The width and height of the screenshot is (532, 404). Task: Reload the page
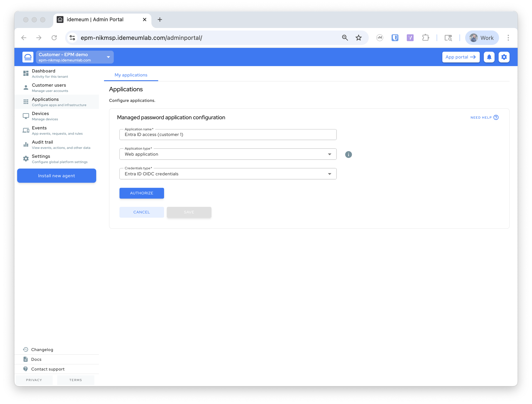pos(54,38)
